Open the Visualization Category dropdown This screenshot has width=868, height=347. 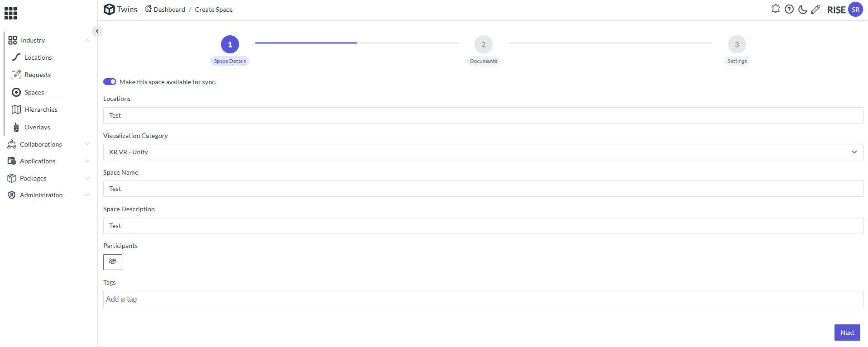click(x=483, y=152)
